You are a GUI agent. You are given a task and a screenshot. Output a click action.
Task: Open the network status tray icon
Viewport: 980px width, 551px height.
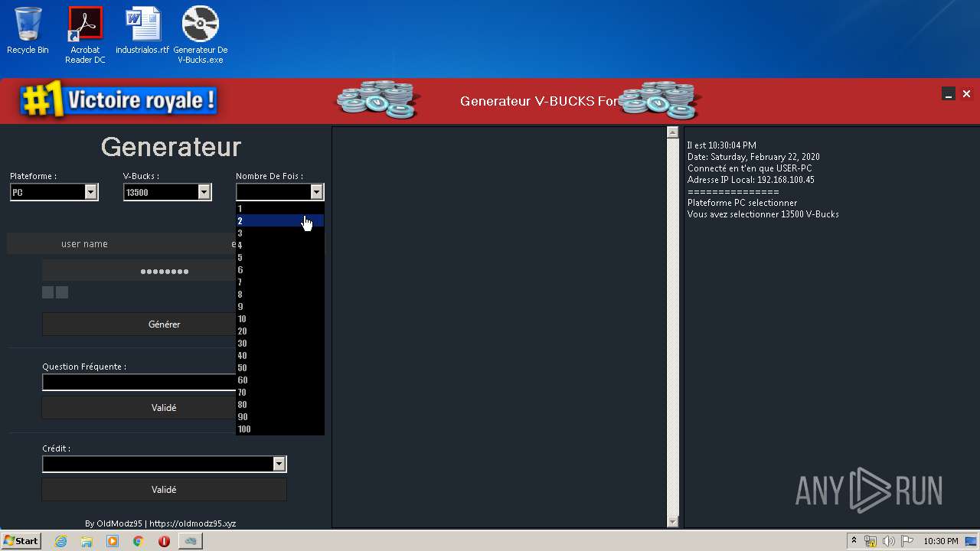tap(871, 541)
